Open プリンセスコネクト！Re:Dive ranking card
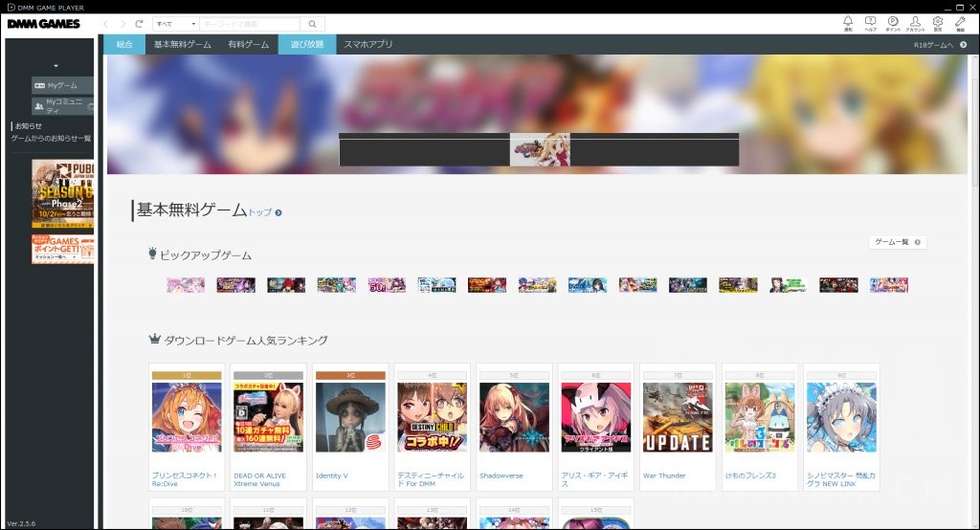The width and height of the screenshot is (980, 530). pos(187,428)
